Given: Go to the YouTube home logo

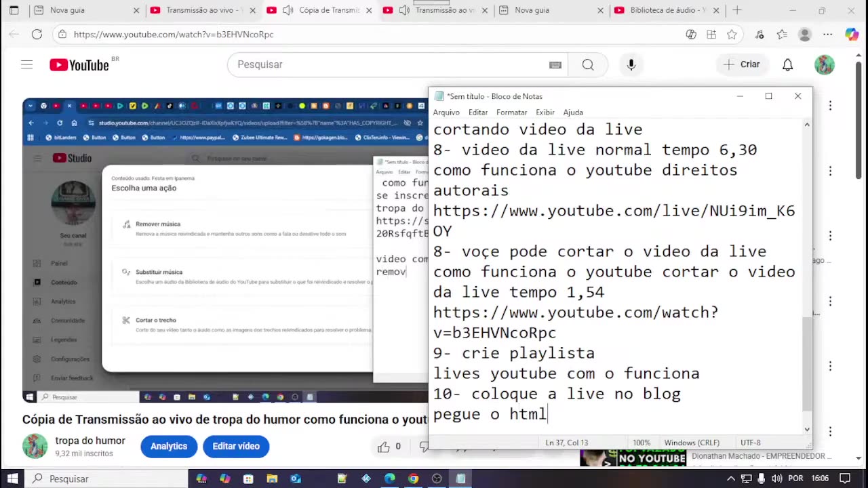Looking at the screenshot, I should (x=79, y=65).
